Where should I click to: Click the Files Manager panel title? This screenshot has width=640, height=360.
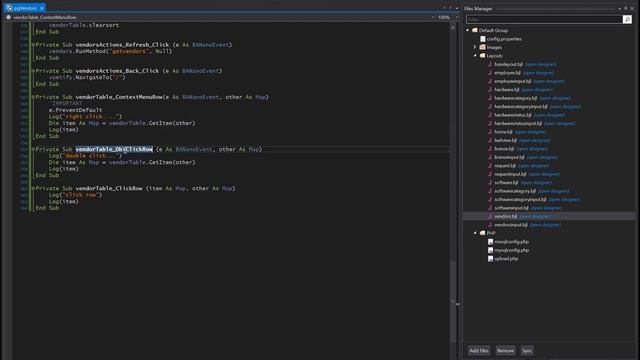478,9
